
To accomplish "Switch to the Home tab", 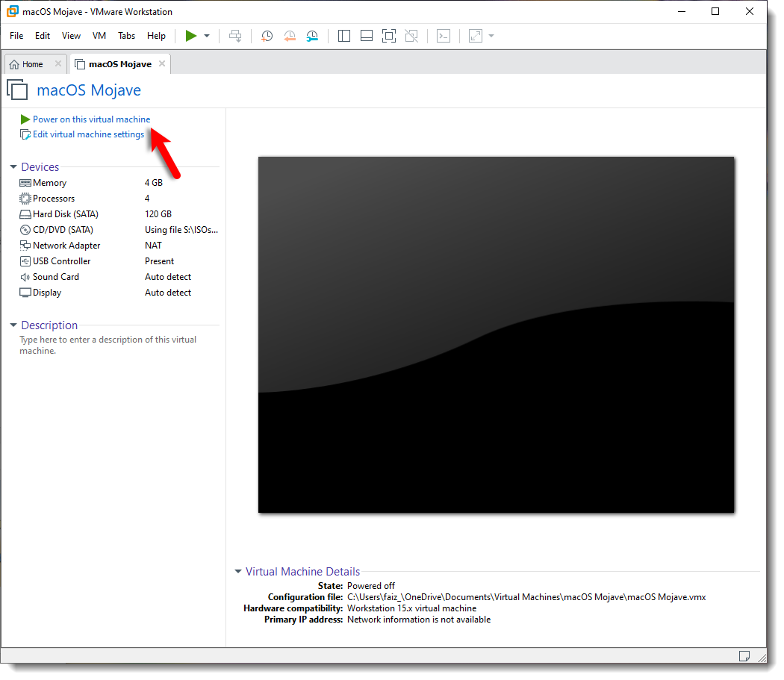I will [x=32, y=64].
